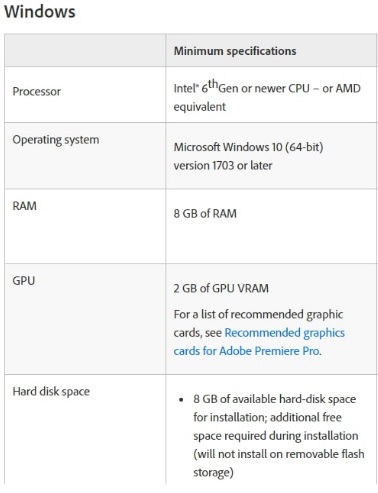Image resolution: width=378 pixels, height=493 pixels.
Task: Select the Operating system row label
Action: 56,139
